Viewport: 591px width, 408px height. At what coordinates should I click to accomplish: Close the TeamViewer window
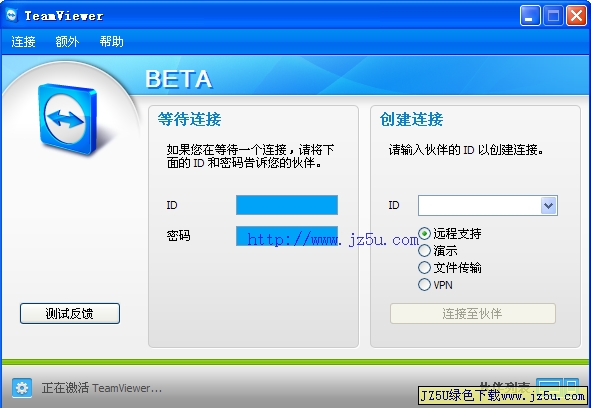576,16
